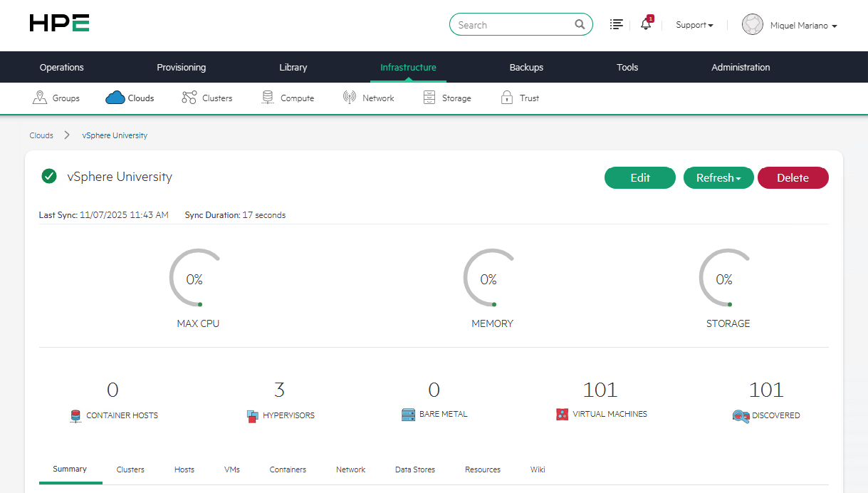
Task: Click the Clusters nodes icon
Action: [x=189, y=98]
